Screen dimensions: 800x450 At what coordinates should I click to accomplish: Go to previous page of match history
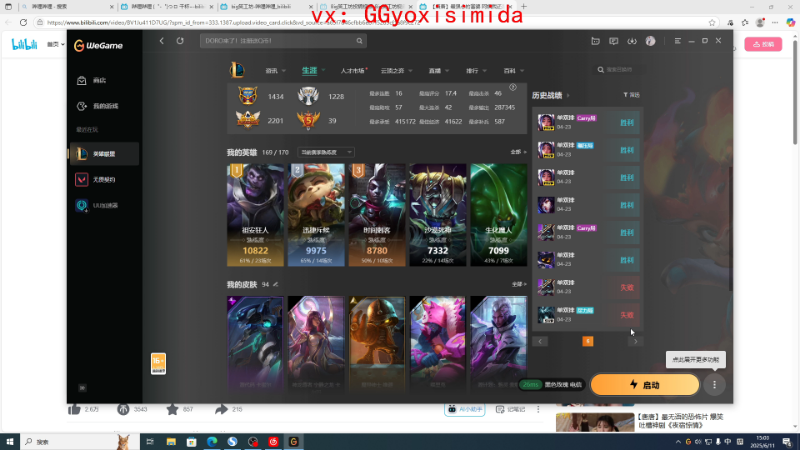pos(540,341)
